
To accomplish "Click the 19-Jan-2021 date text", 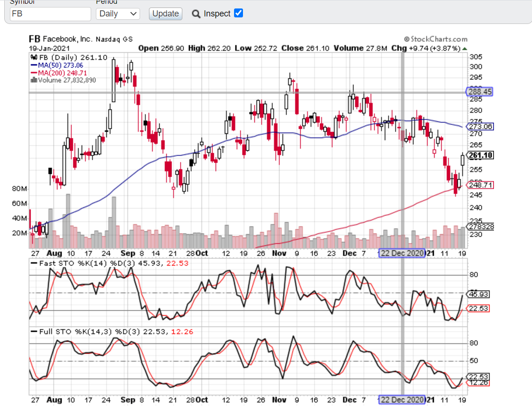I will click(49, 48).
